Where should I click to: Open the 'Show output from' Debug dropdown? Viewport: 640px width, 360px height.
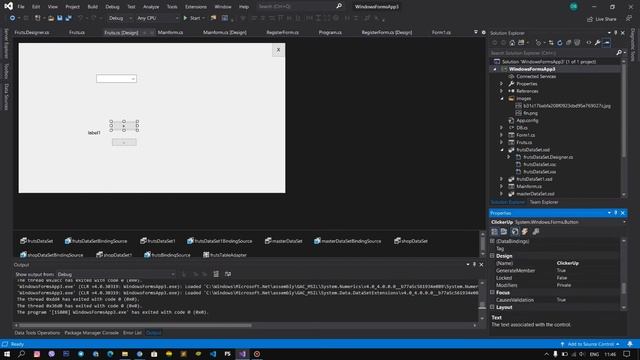coord(116,274)
